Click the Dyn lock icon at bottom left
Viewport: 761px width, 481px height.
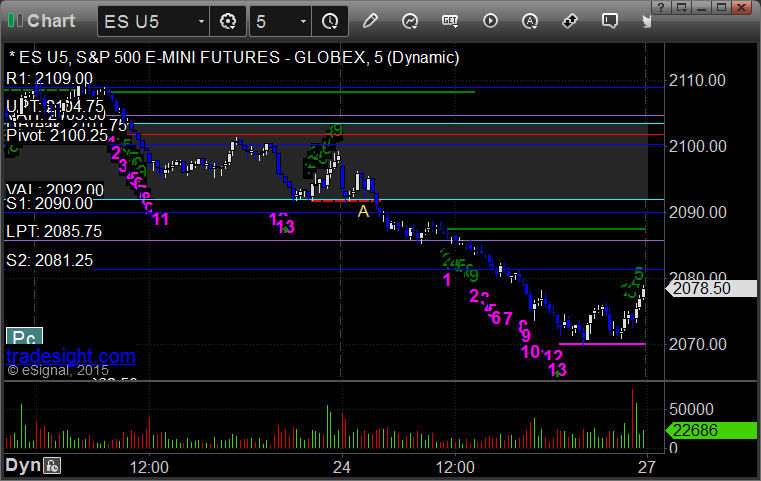coord(52,466)
